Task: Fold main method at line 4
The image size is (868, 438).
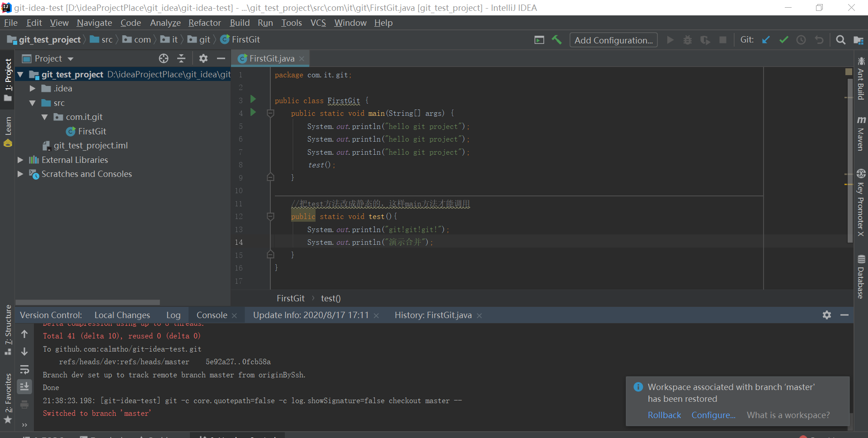Action: pyautogui.click(x=270, y=113)
